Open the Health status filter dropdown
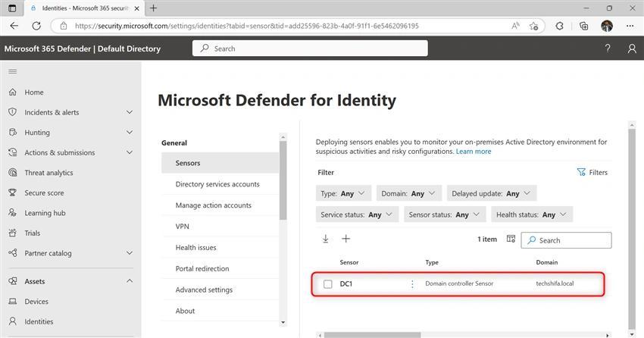Viewport: 644px width, 338px height. pyautogui.click(x=532, y=214)
